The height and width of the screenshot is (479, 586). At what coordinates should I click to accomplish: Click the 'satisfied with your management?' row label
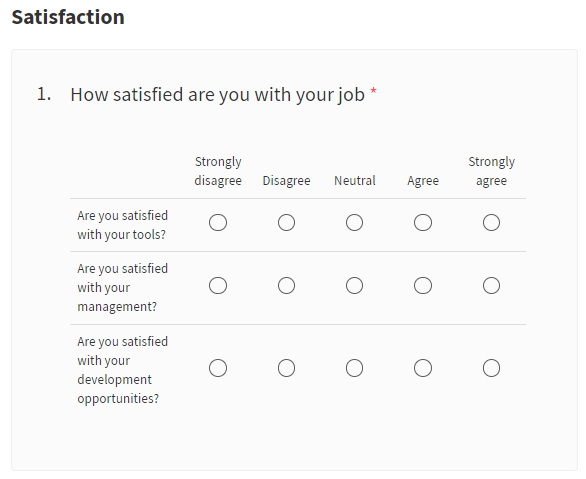click(x=122, y=287)
